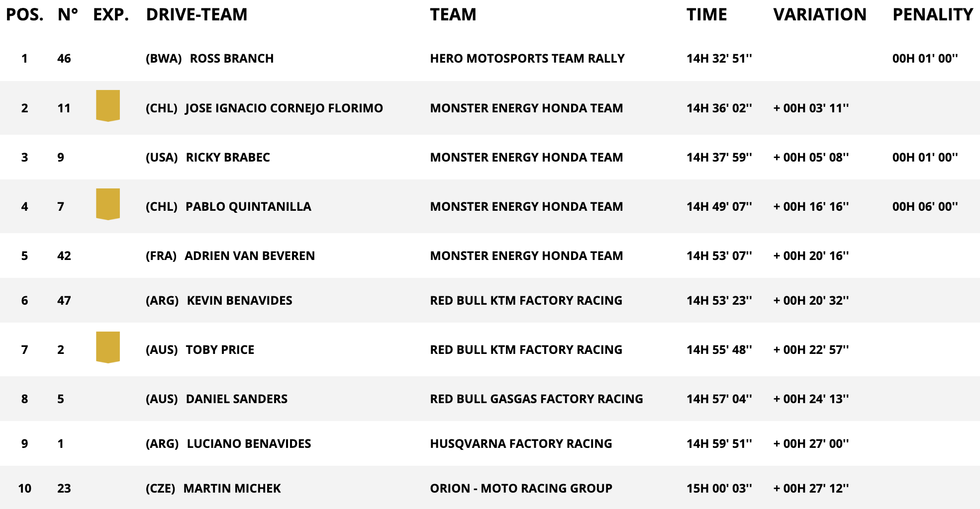Click the TIME column header
The image size is (980, 509).
tap(706, 15)
